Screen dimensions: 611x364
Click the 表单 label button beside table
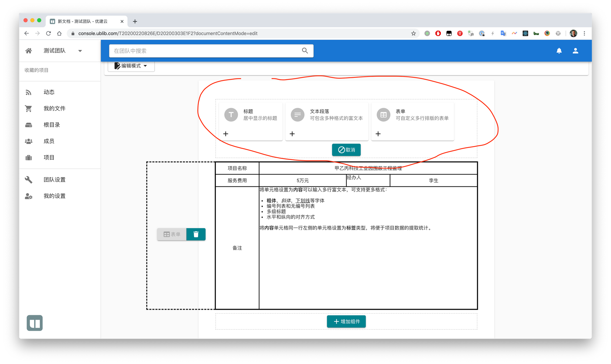click(x=172, y=234)
